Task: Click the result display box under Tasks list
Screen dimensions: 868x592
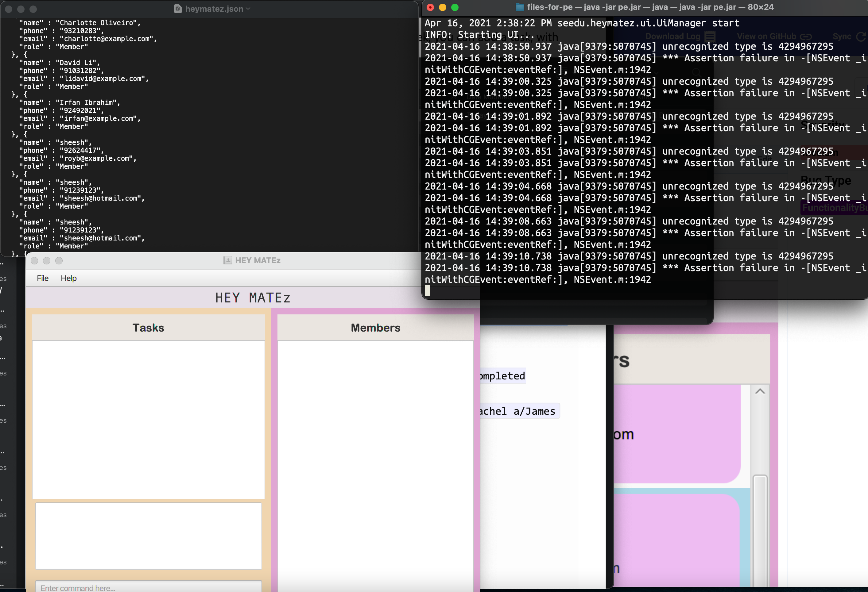Action: click(148, 536)
